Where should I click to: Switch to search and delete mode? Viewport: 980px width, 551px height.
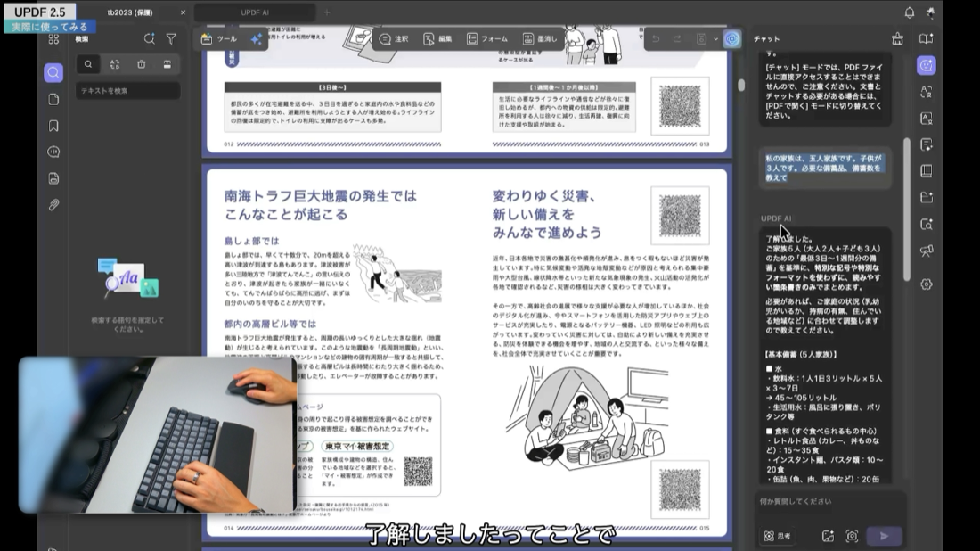tap(142, 64)
